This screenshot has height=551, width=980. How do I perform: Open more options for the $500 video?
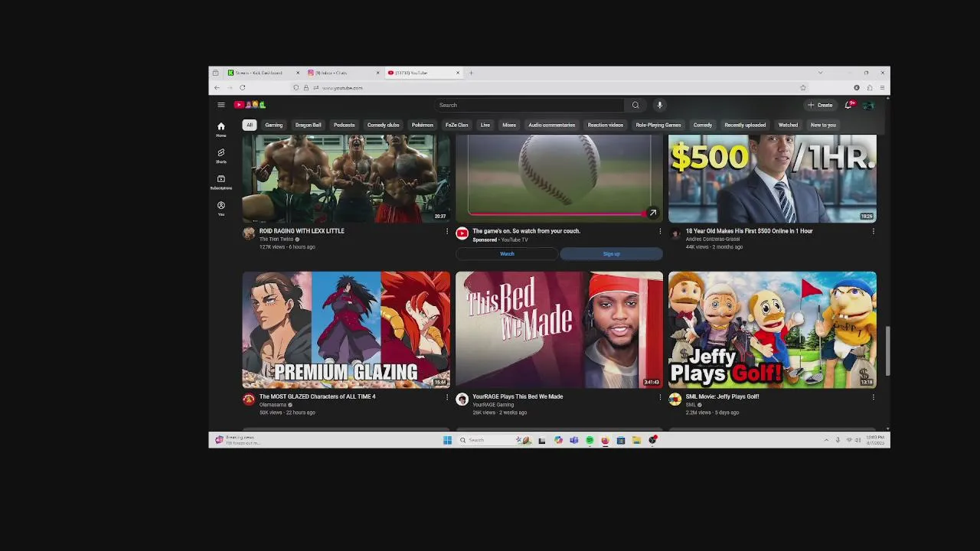point(873,231)
